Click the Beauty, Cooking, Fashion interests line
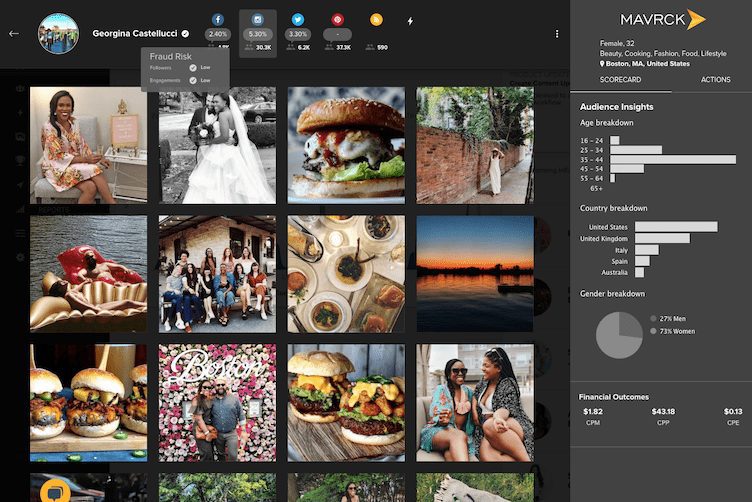This screenshot has height=502, width=752. point(663,53)
